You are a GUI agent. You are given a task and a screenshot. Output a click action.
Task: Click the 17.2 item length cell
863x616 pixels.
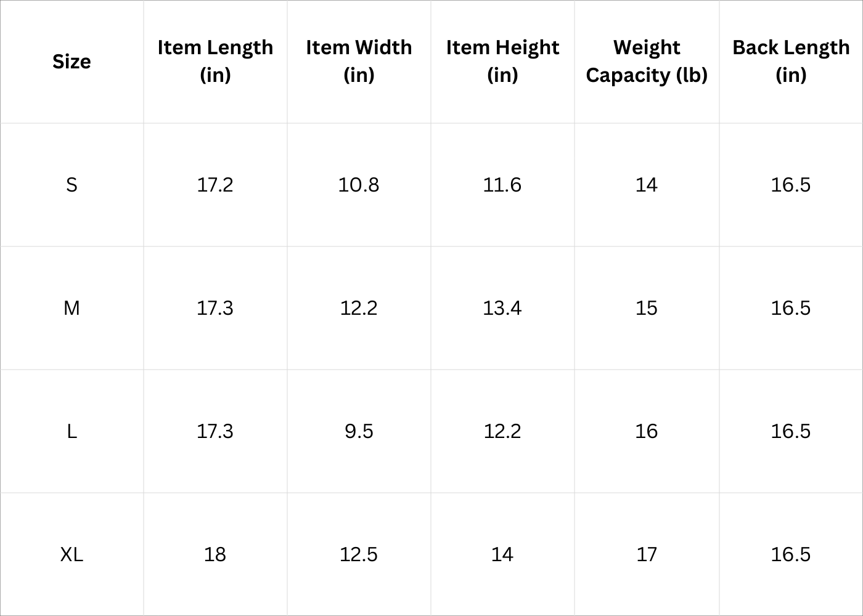(215, 185)
